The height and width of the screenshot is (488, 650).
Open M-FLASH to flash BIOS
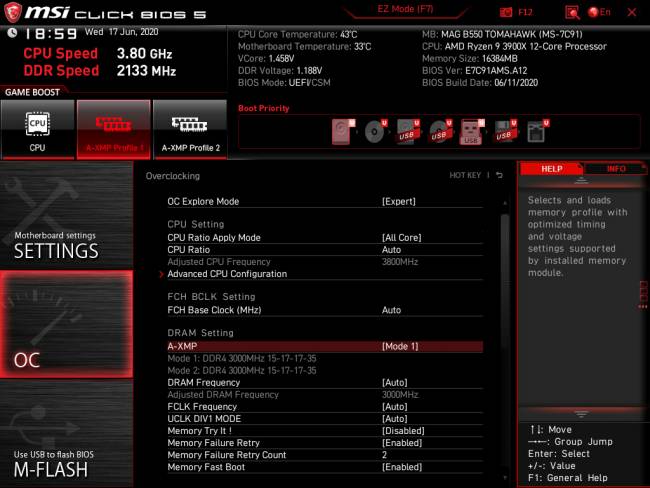[65, 462]
